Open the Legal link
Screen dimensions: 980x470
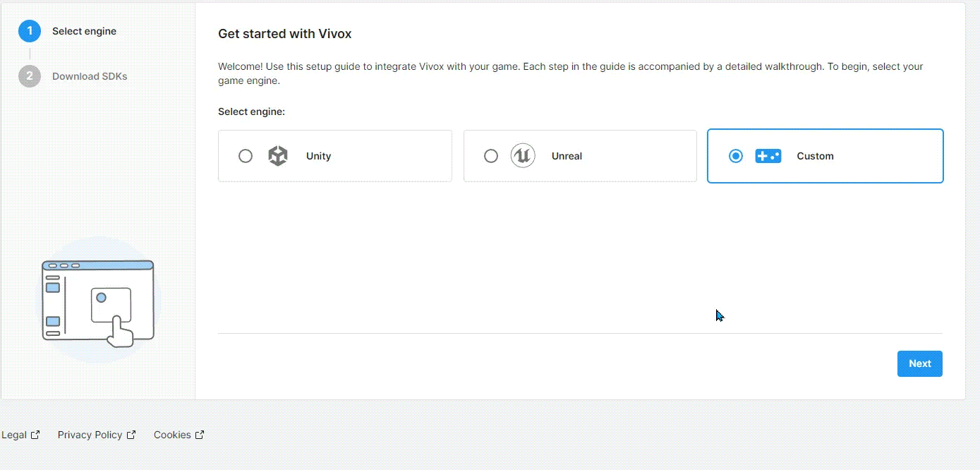click(16, 434)
